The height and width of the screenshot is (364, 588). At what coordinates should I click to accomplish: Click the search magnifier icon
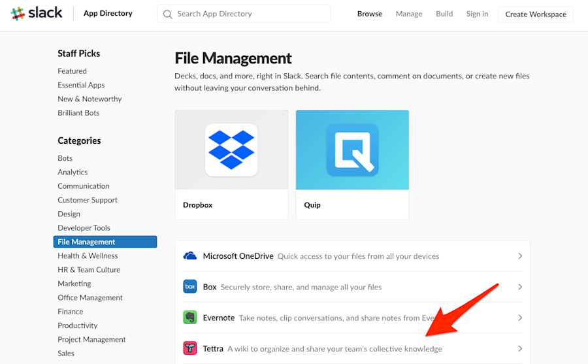click(168, 14)
